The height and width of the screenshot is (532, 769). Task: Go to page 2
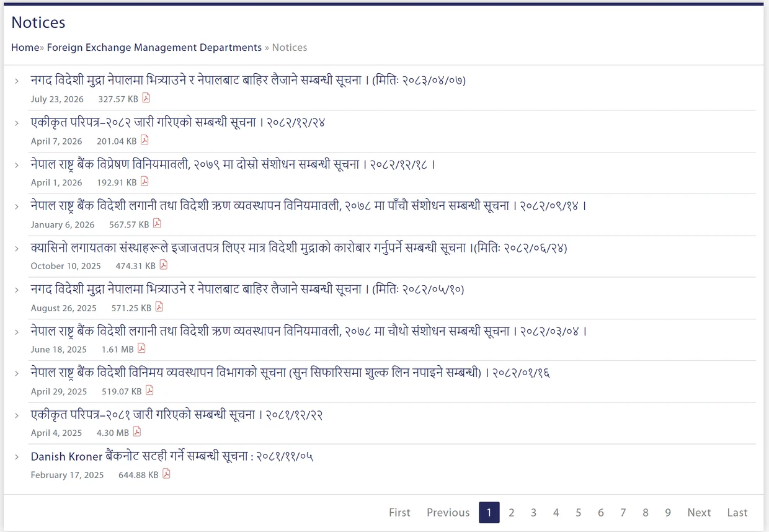click(x=512, y=512)
